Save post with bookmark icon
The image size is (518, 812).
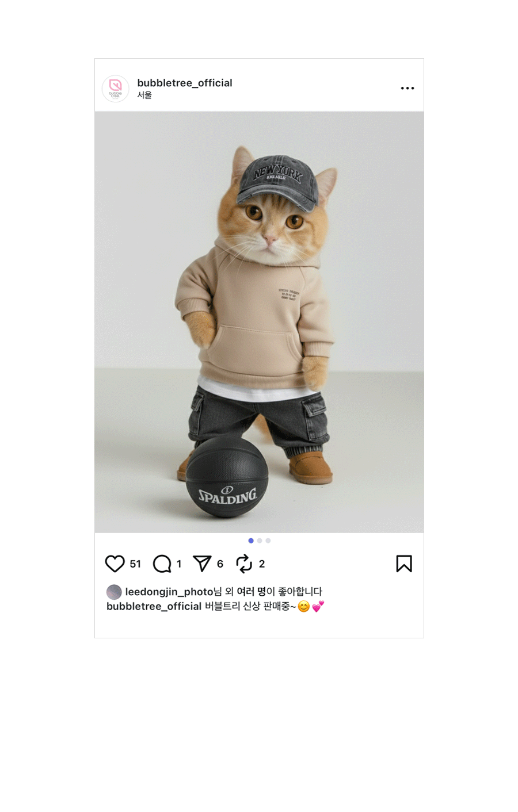pyautogui.click(x=404, y=564)
